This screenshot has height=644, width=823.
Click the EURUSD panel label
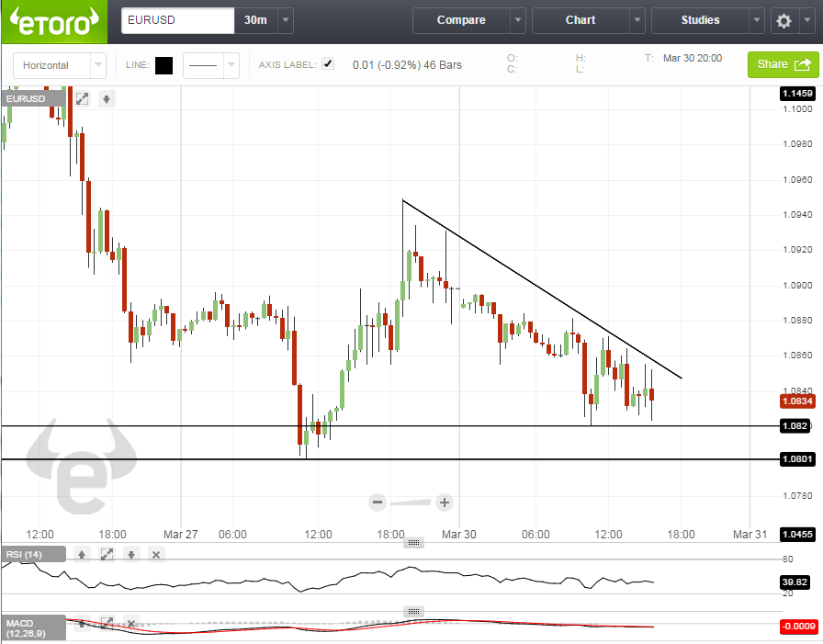(x=34, y=98)
